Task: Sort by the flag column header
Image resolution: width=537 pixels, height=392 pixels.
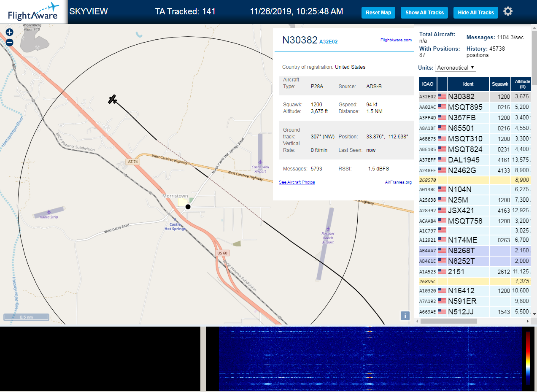Action: (x=442, y=84)
